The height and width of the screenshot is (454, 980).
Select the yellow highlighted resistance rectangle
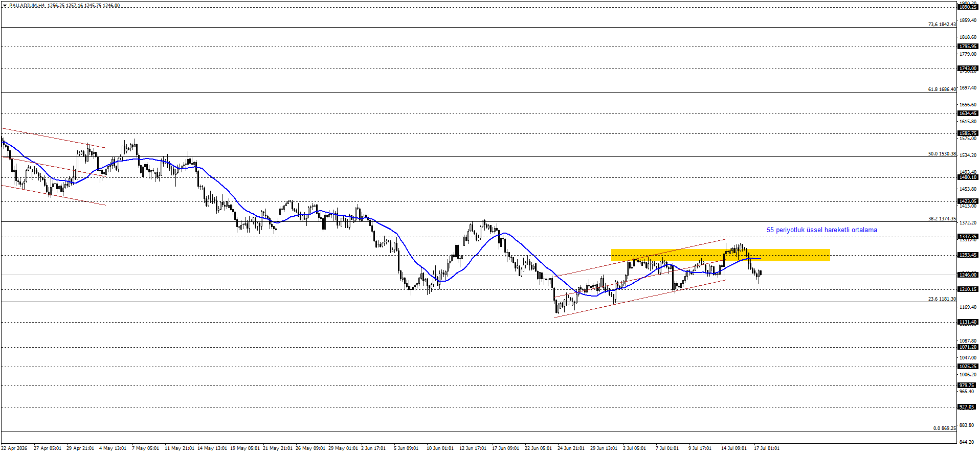(720, 255)
